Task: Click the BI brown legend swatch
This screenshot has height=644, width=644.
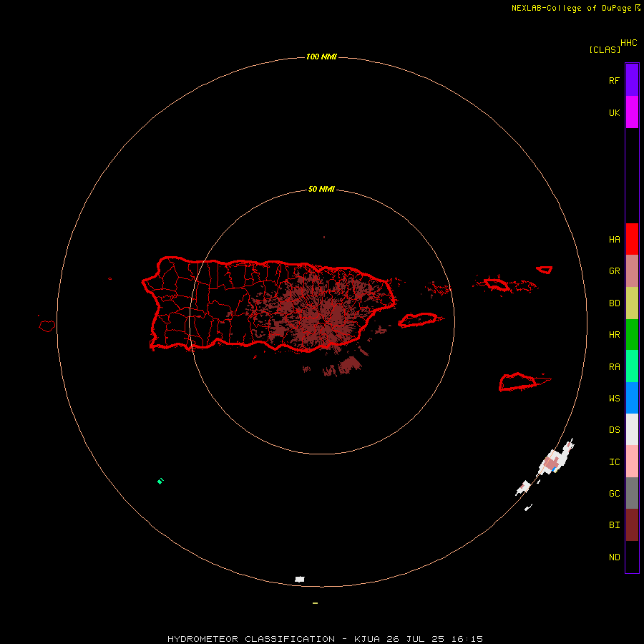Action: [632, 525]
